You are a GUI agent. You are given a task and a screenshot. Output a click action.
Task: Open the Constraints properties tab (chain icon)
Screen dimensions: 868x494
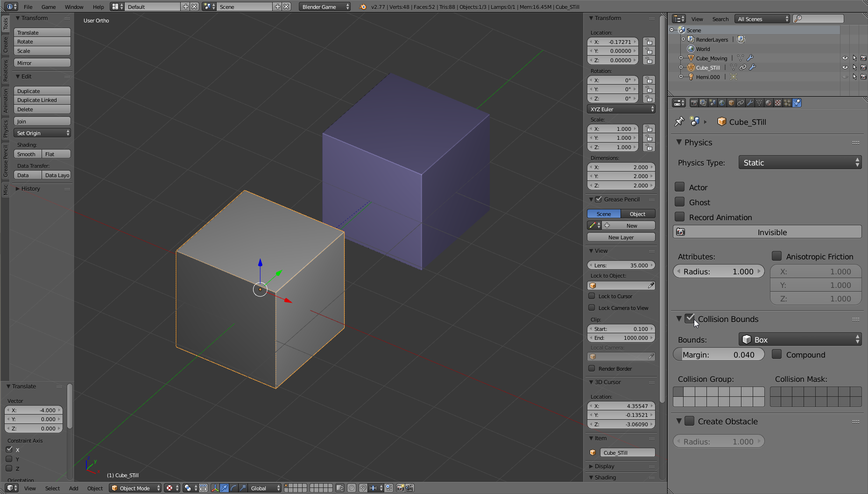(741, 103)
